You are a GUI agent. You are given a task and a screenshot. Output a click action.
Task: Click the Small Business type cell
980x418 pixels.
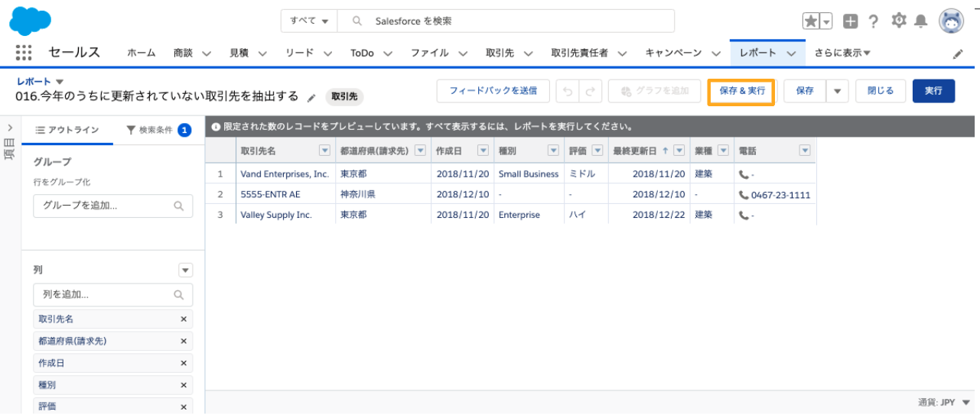(529, 174)
